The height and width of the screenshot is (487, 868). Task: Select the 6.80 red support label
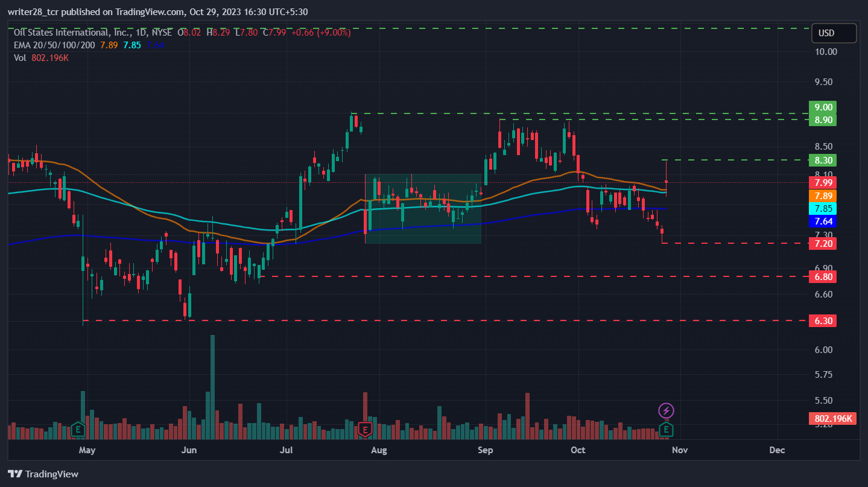pos(823,277)
